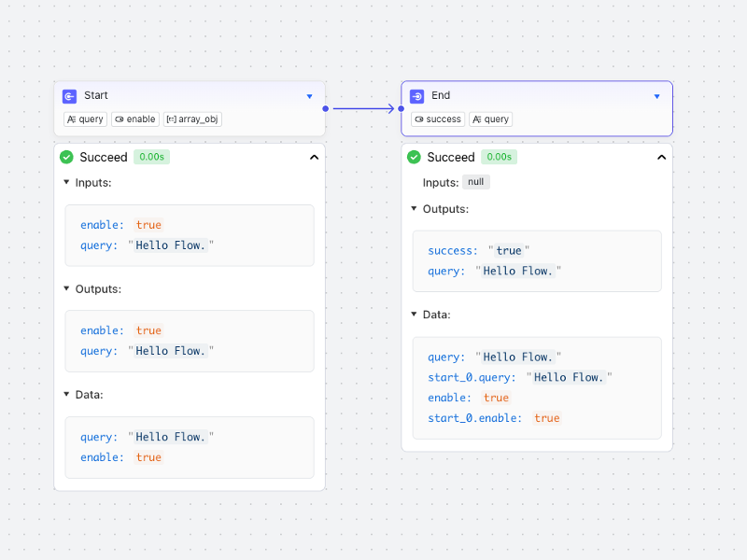Click the 0.00s duration badge on Start

tap(151, 157)
